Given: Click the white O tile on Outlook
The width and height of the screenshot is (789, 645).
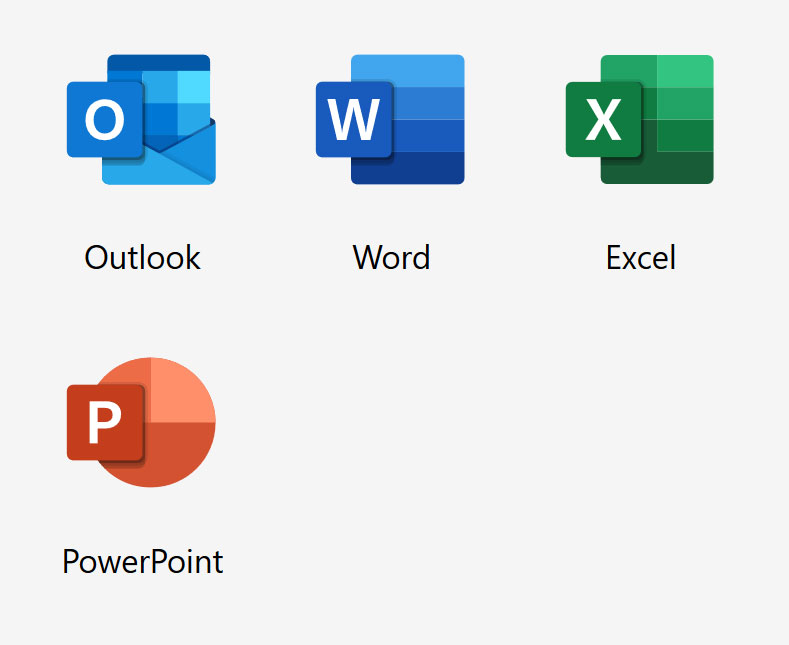Looking at the screenshot, I should point(104,120).
